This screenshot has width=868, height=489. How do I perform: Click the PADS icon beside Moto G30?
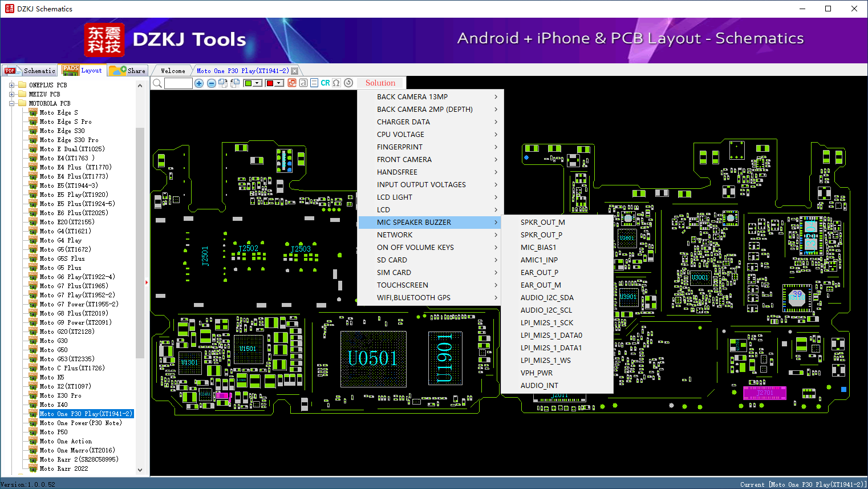tap(33, 341)
